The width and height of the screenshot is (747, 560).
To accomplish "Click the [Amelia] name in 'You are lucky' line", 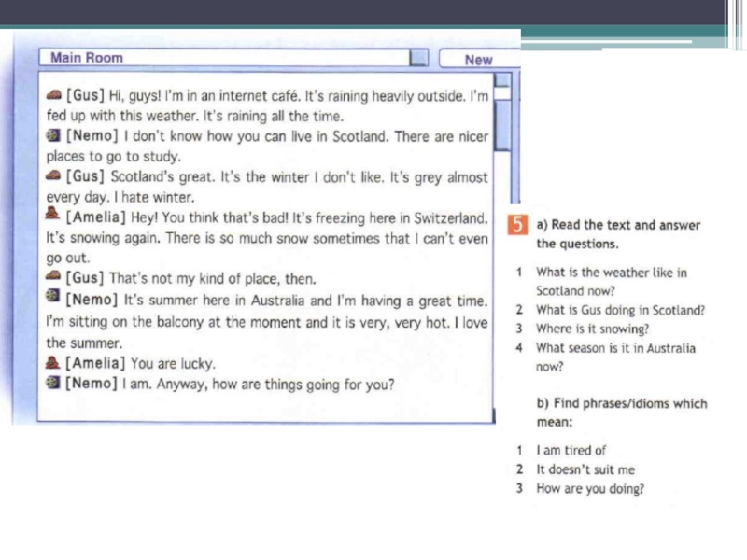I will pos(97,363).
